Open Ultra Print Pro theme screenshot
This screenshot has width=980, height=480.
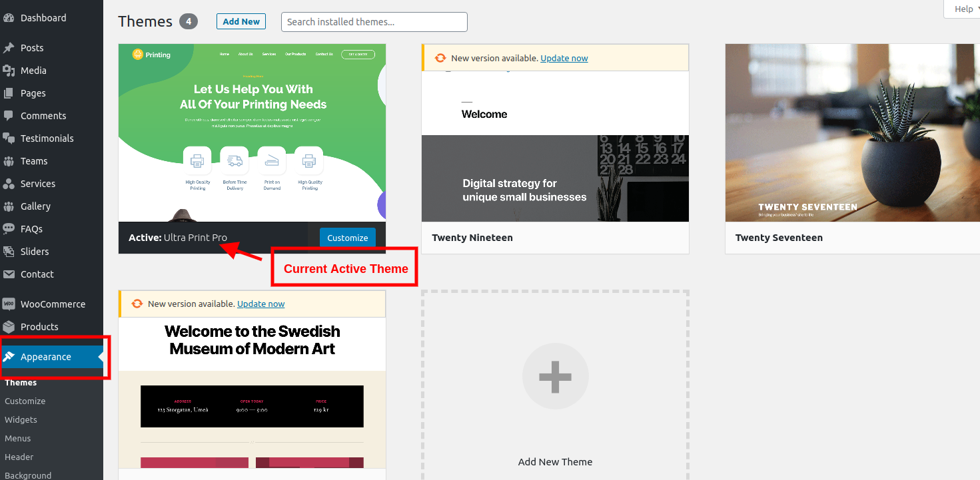(x=252, y=133)
